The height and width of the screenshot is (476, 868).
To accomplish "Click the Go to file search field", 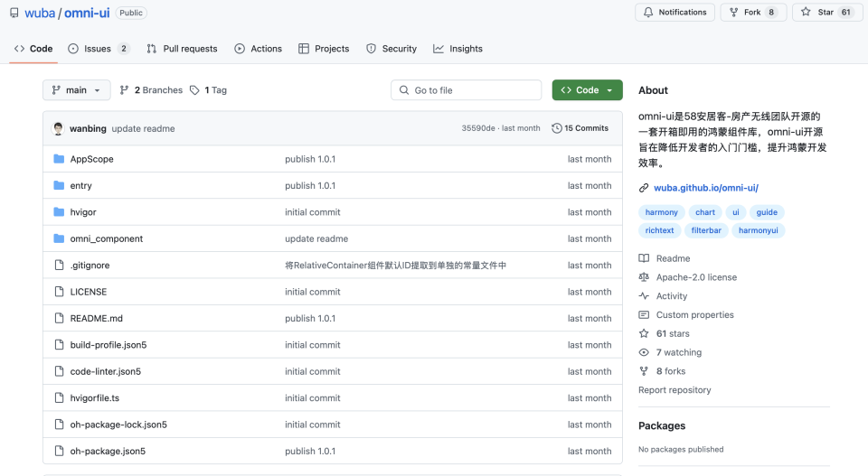I will coord(467,90).
